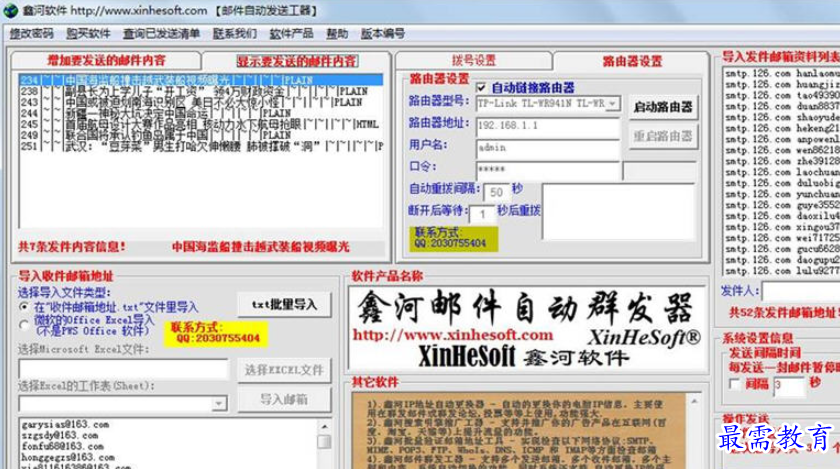Click the 口令 password field

(x=548, y=170)
